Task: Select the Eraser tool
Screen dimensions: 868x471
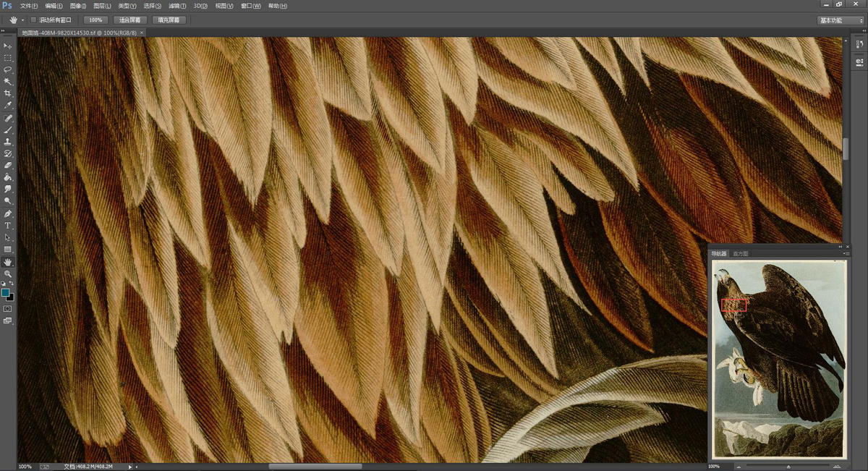Action: coord(8,165)
